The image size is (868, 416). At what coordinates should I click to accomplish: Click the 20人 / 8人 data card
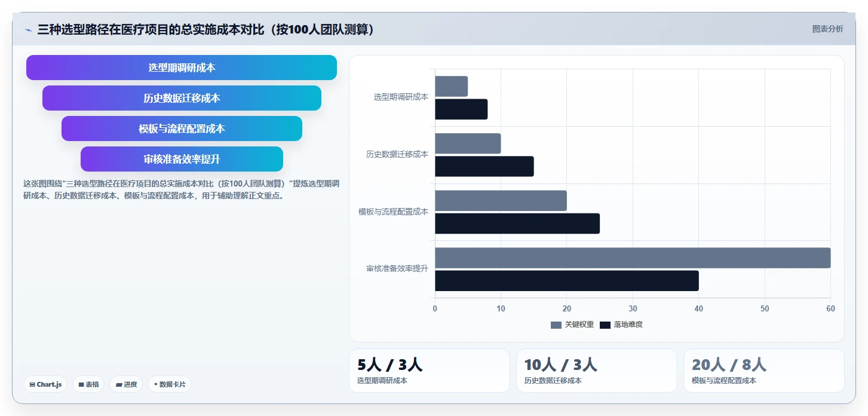click(x=763, y=371)
